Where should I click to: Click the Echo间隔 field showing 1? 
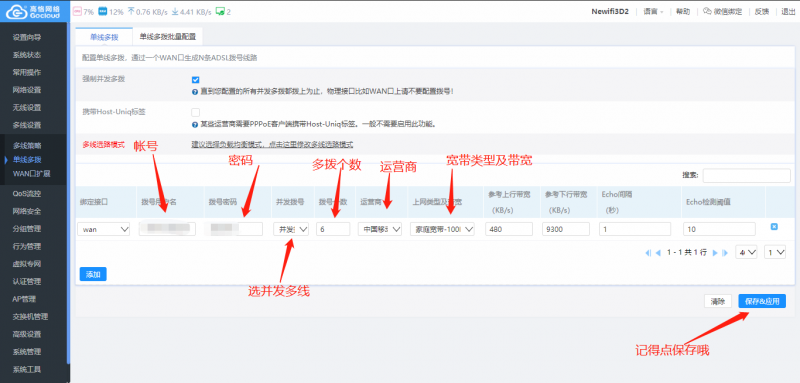click(635, 229)
